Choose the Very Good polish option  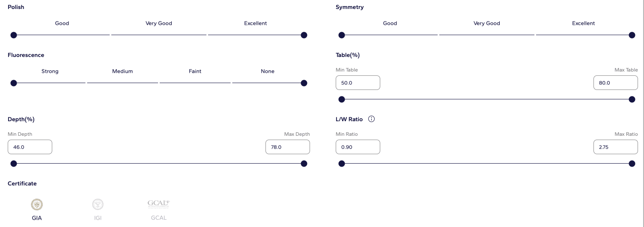tap(159, 24)
